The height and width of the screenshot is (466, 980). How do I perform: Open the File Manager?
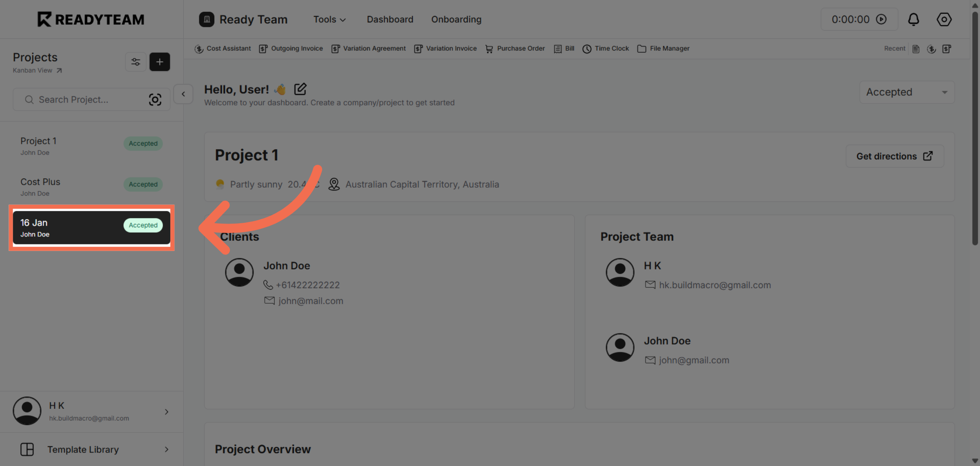tap(663, 48)
